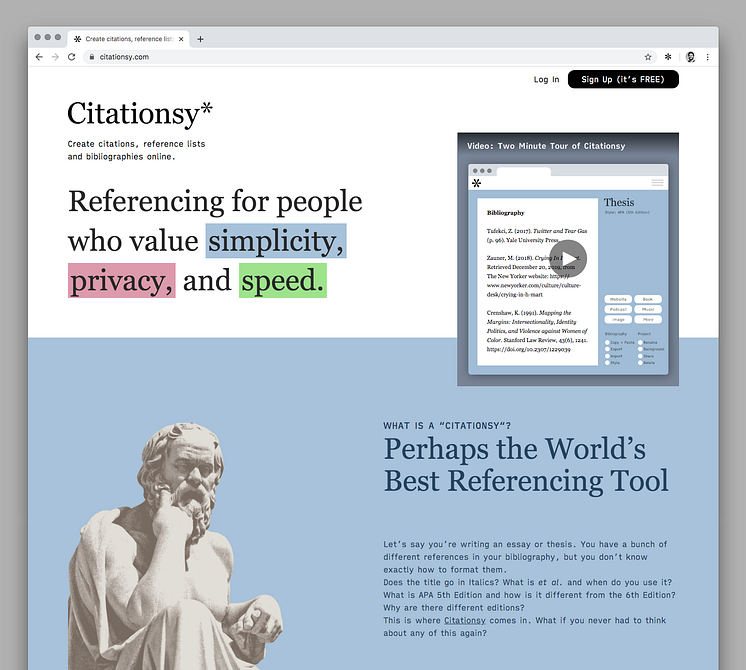746x670 pixels.
Task: Click the Podcast pill in video preview
Action: pos(618,309)
